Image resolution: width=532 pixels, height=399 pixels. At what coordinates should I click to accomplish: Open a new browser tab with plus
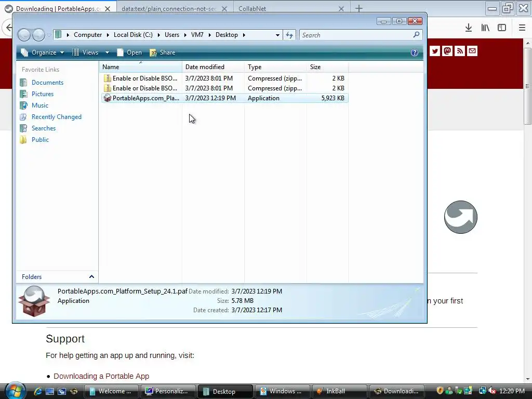tap(358, 8)
